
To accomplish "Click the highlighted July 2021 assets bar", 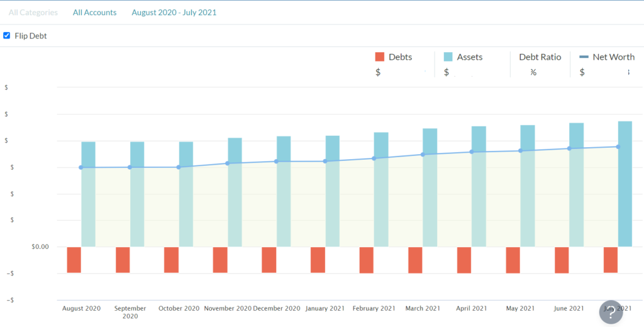I will 625,184.
